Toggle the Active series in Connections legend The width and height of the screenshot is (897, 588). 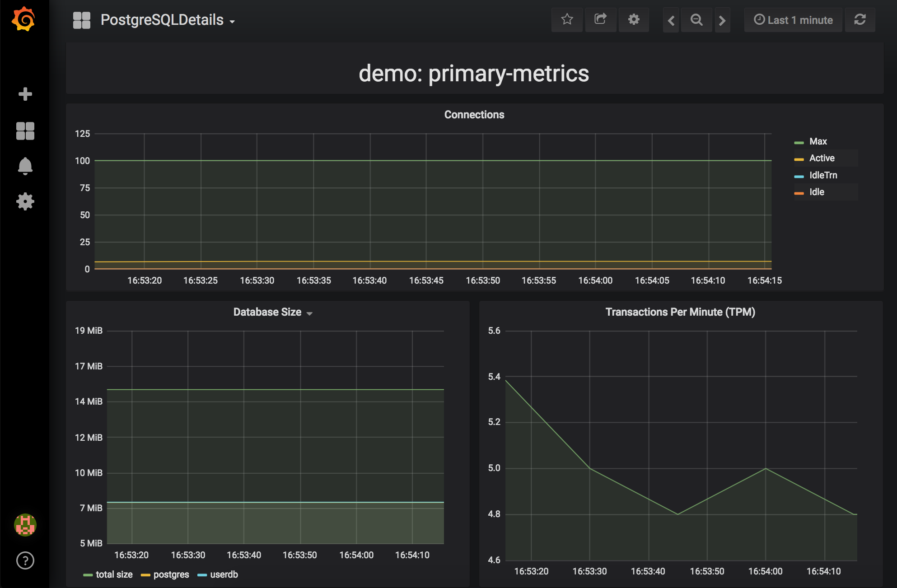(x=822, y=158)
